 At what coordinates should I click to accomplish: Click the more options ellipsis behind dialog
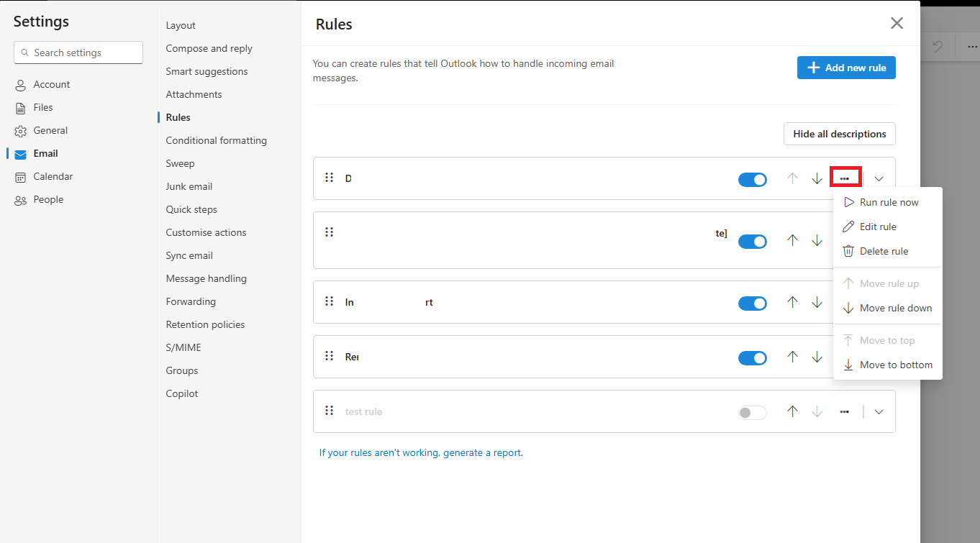tap(971, 46)
